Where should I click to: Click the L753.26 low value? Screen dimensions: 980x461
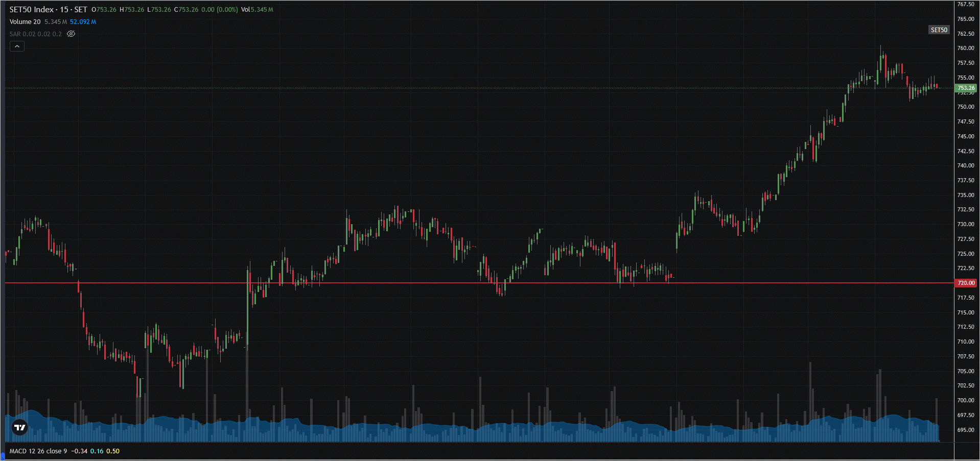pos(159,10)
